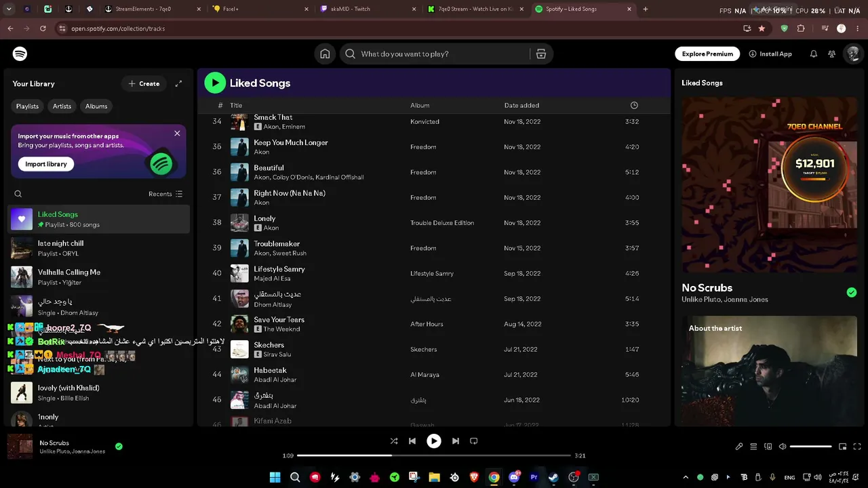Dismiss the import music banner

(177, 134)
